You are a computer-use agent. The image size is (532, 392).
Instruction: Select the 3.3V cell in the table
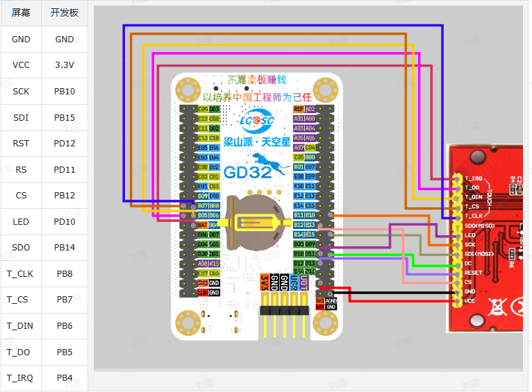(x=65, y=65)
